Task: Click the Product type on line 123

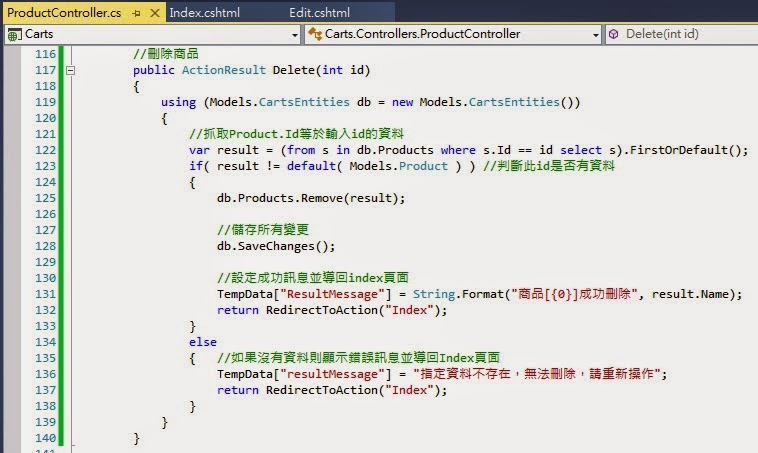Action: pyautogui.click(x=423, y=166)
